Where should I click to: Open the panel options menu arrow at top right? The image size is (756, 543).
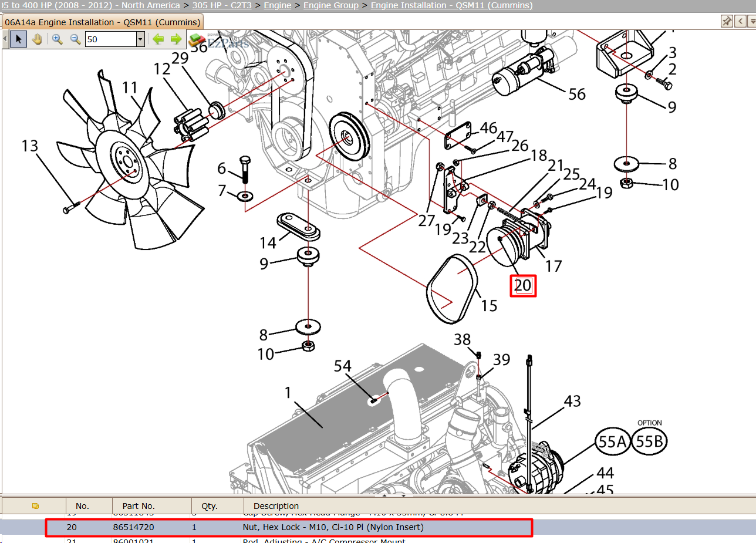click(751, 22)
